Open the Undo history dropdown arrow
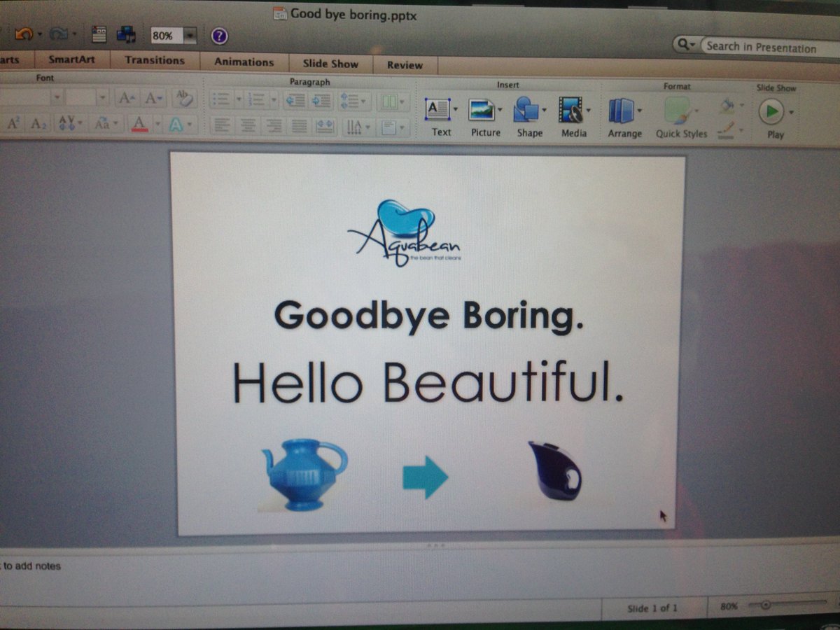Viewport: 840px width, 630px height. coord(40,33)
